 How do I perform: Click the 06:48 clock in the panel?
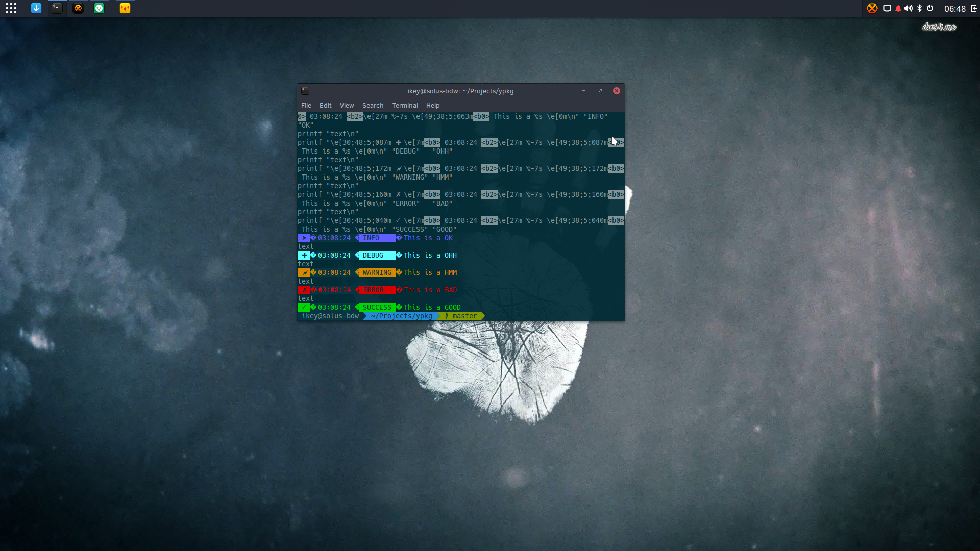pos(954,9)
